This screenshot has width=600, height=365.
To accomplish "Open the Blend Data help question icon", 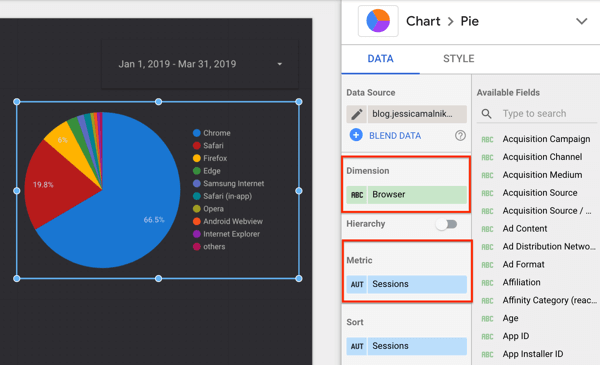I will coord(460,135).
